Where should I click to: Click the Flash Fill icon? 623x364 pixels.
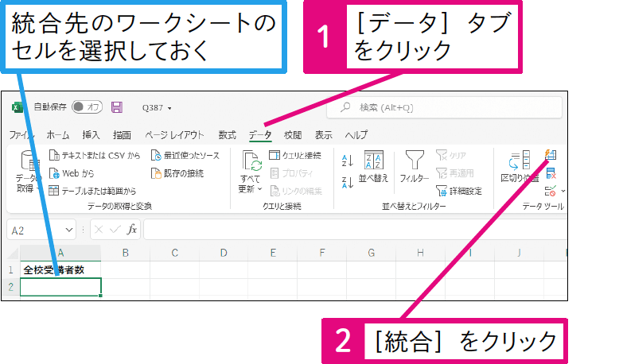click(x=551, y=154)
